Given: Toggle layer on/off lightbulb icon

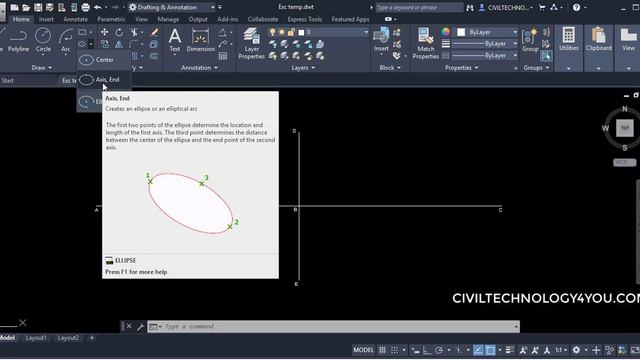Looking at the screenshot, I should (272, 32).
